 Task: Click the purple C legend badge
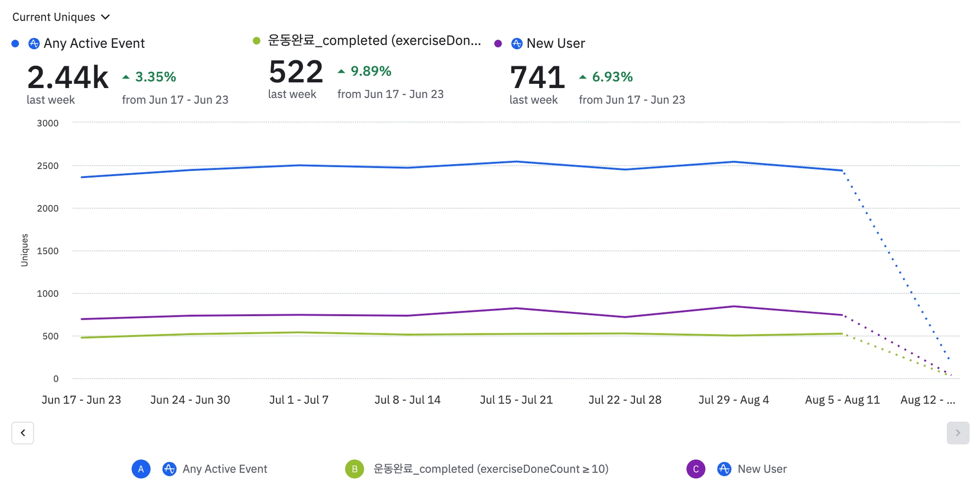point(696,469)
